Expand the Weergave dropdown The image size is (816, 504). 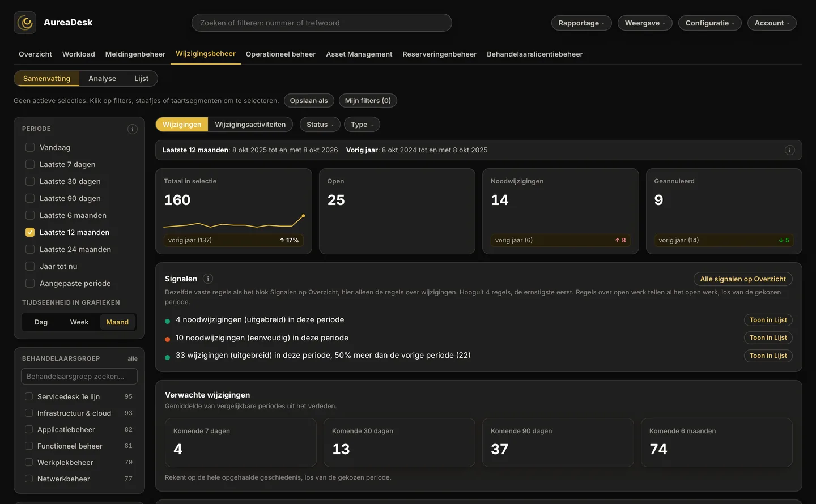(645, 23)
